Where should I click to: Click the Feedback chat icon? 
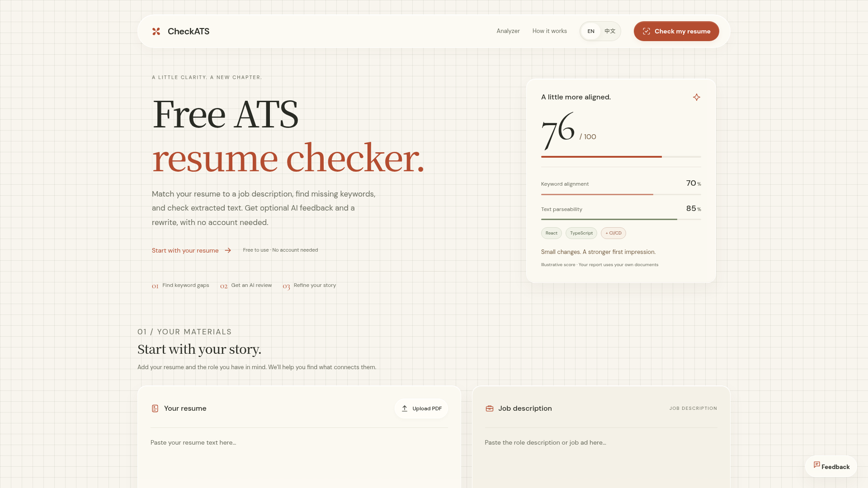(817, 465)
